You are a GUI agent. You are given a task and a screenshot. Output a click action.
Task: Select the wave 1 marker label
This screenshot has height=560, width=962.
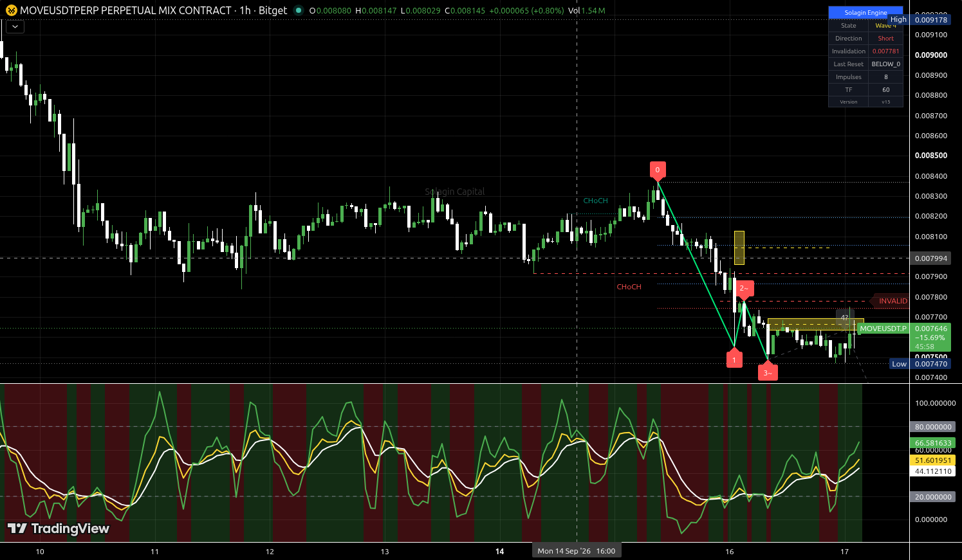coord(734,359)
